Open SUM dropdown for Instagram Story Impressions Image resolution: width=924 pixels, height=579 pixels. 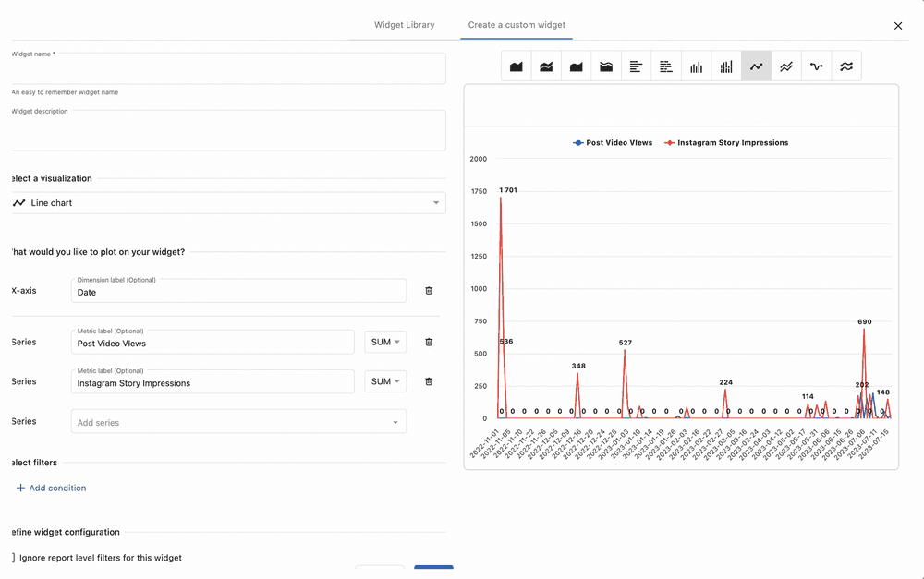(x=385, y=381)
